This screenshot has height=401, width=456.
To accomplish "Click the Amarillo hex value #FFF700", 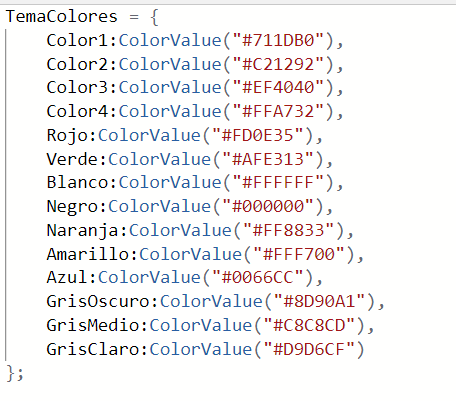I will pyautogui.click(x=299, y=254).
